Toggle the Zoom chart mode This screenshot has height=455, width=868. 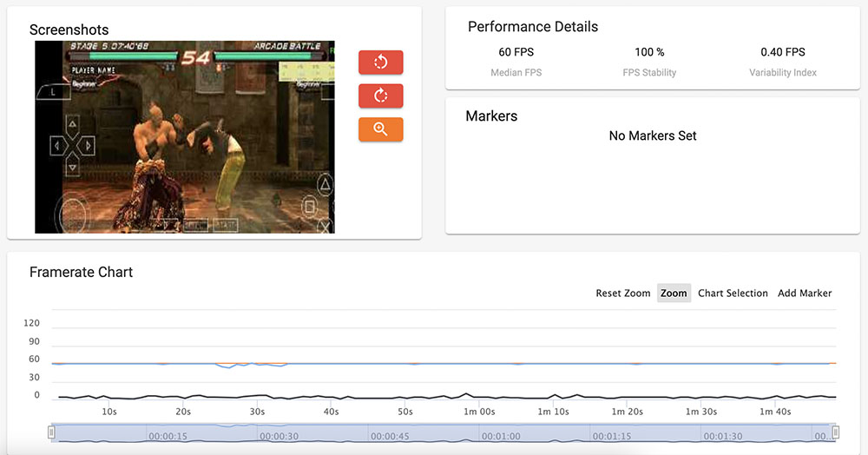674,293
